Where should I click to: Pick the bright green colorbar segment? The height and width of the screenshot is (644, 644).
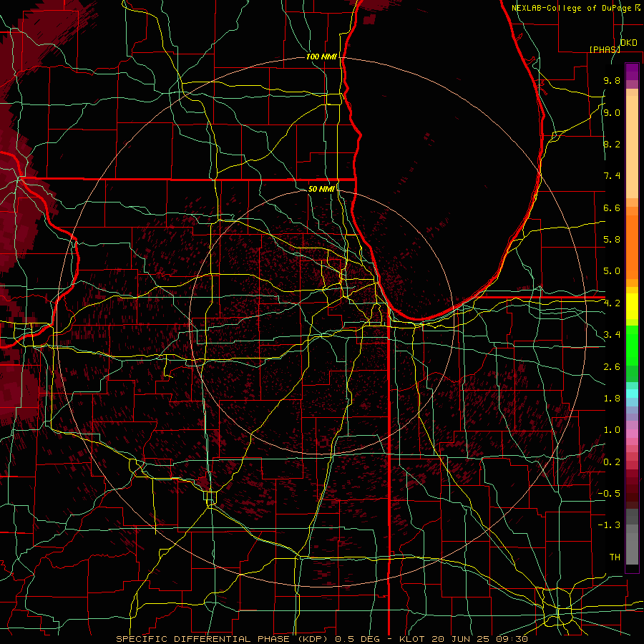coord(632,346)
